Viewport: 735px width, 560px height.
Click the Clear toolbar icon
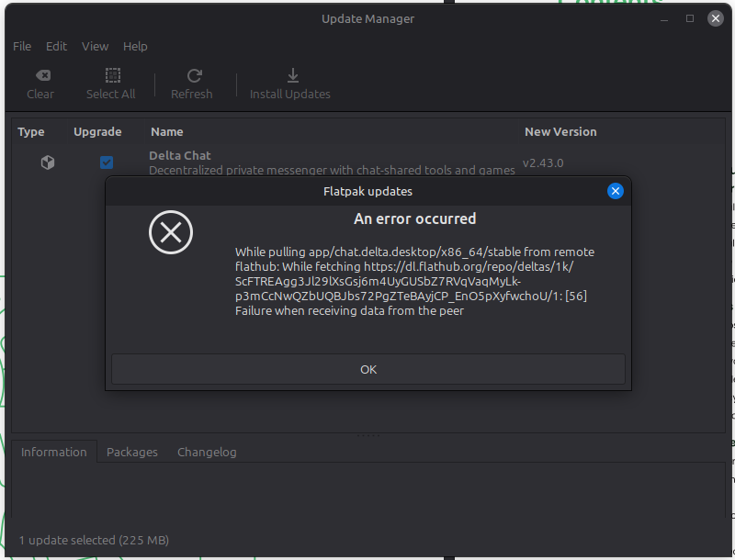[41, 75]
